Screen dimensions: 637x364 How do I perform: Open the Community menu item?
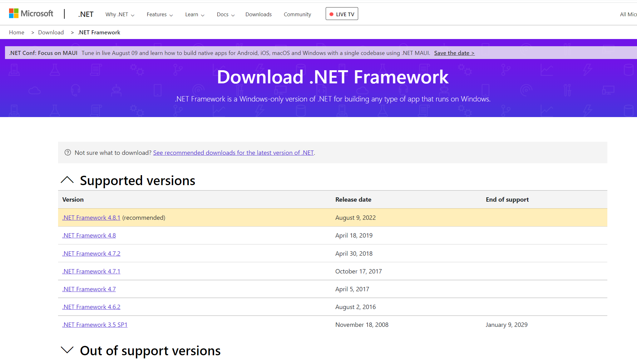pyautogui.click(x=297, y=14)
